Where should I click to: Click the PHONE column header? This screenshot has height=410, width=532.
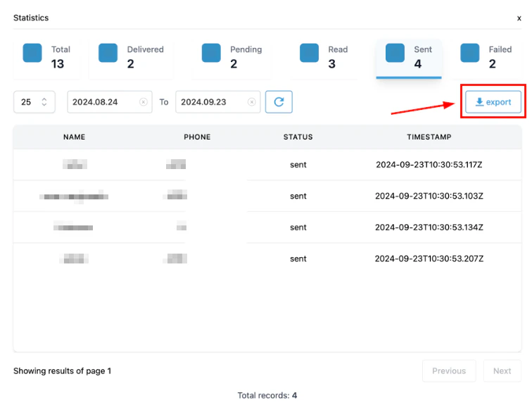[197, 137]
